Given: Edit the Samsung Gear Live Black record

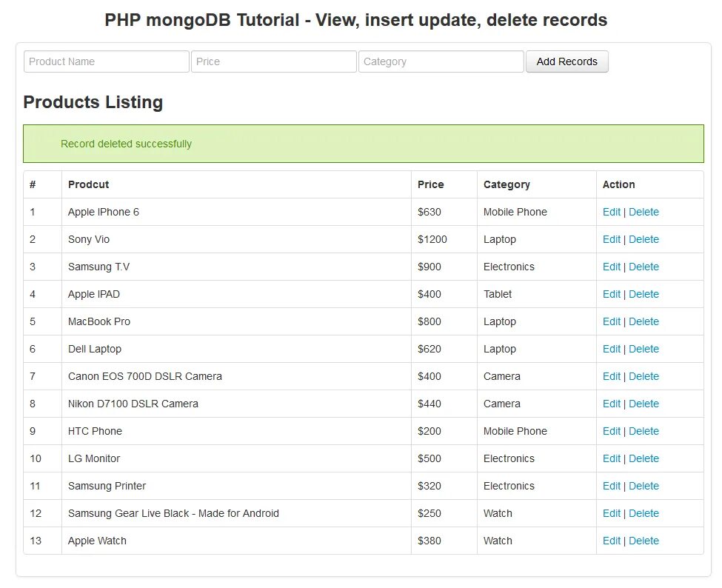Looking at the screenshot, I should [x=612, y=513].
